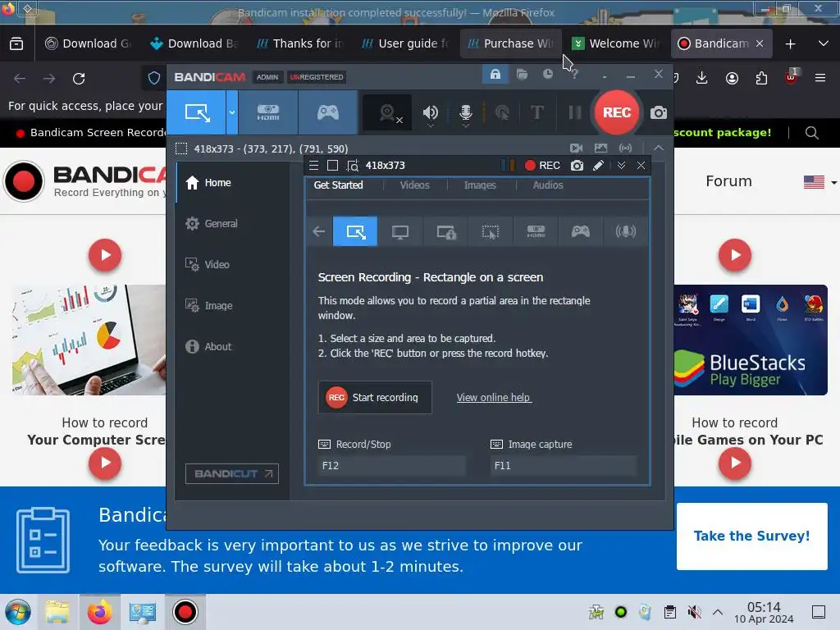Open the recording rectangle hamburger menu
Image resolution: width=840 pixels, height=630 pixels.
coord(314,165)
